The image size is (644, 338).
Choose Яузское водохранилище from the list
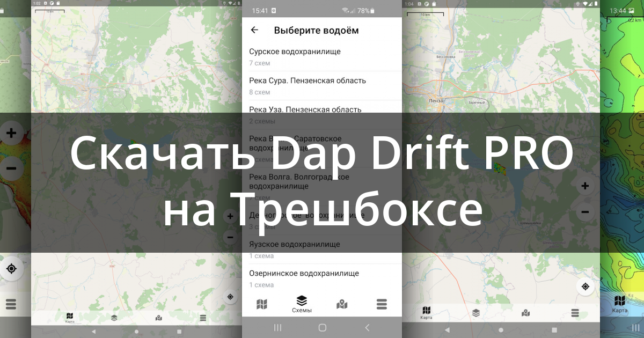tap(322, 249)
